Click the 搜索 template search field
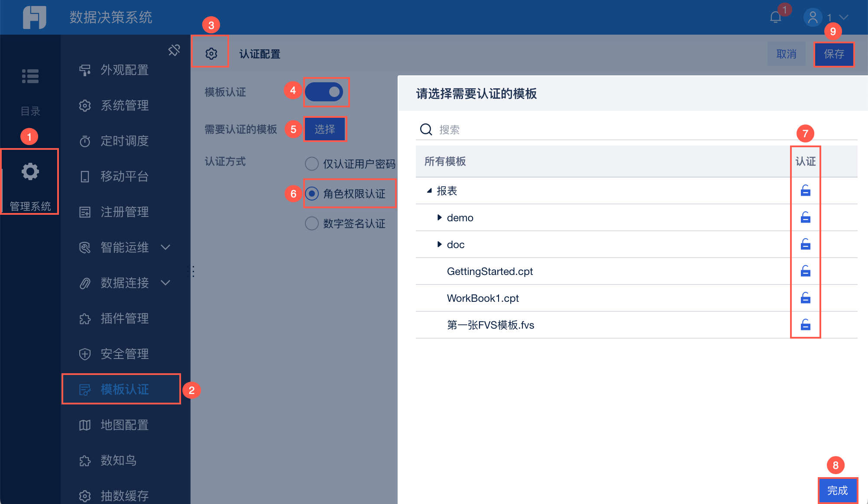This screenshot has width=868, height=504. (x=636, y=129)
